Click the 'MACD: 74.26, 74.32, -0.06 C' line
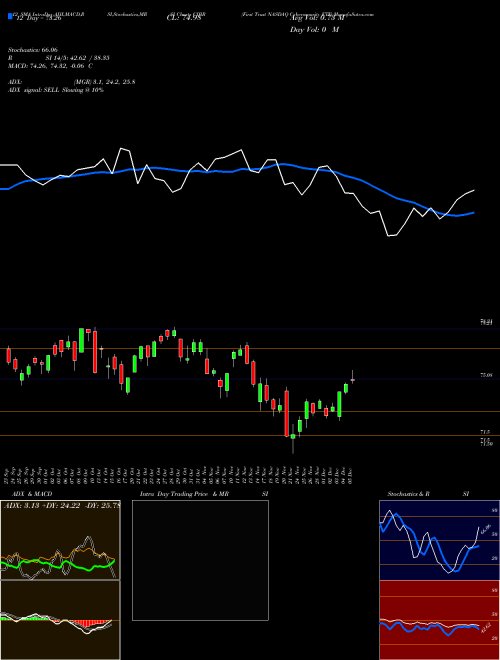This screenshot has width=500, height=660. click(51, 66)
